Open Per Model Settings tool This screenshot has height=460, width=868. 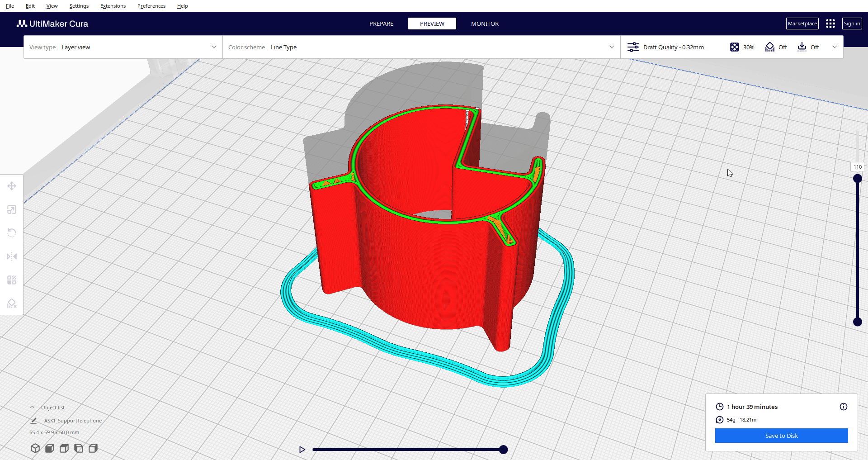coord(12,280)
